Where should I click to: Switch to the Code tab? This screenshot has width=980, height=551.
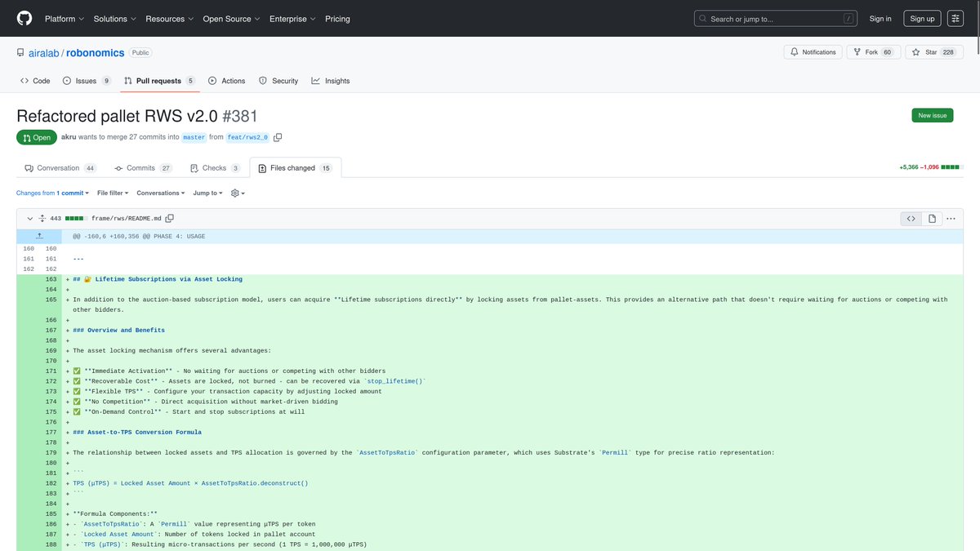[x=35, y=81]
